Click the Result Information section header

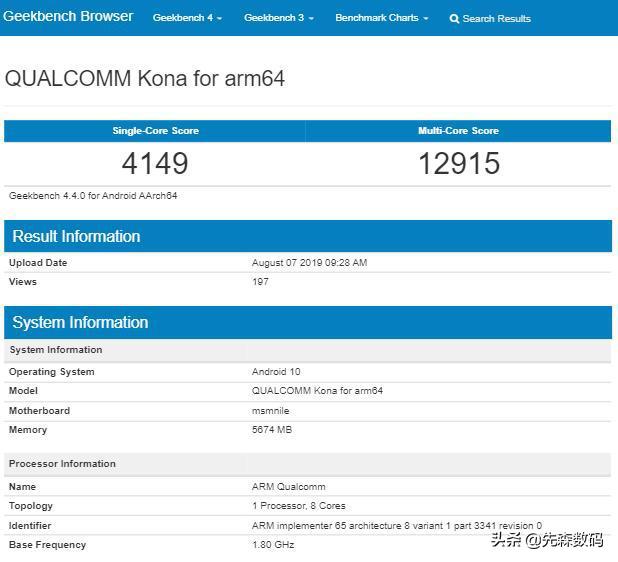point(308,236)
